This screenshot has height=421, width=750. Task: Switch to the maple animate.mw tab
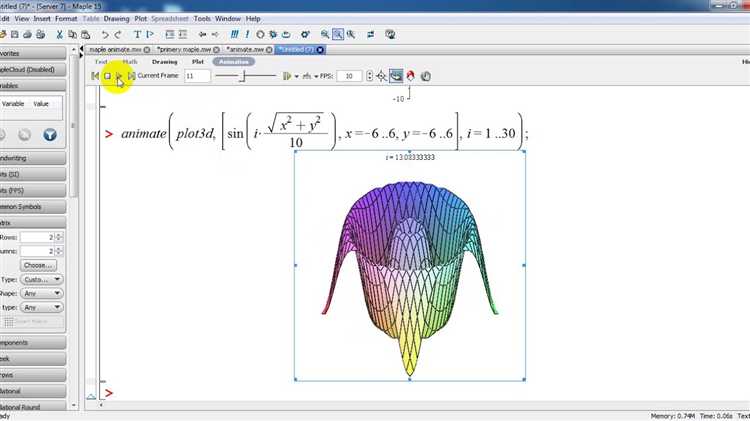point(115,49)
